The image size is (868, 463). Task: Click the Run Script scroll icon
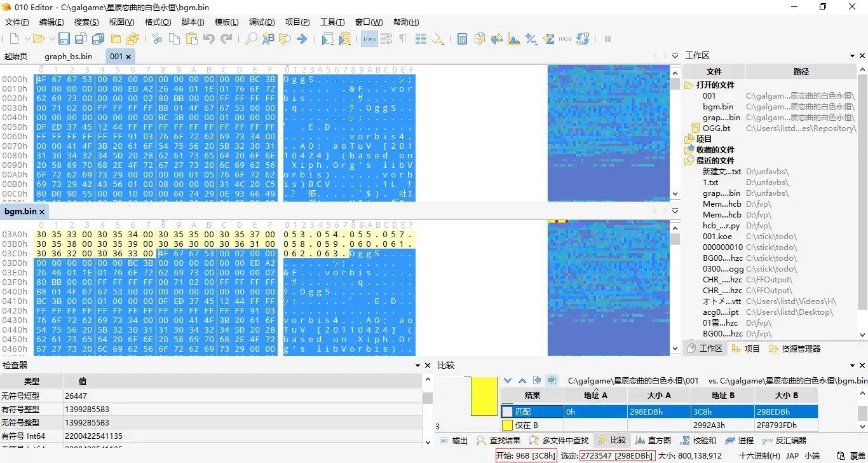327,39
